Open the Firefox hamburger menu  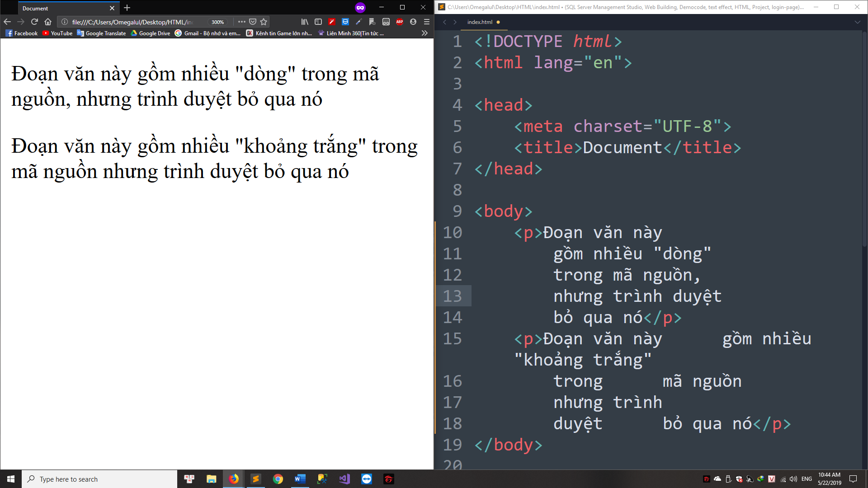(x=426, y=22)
